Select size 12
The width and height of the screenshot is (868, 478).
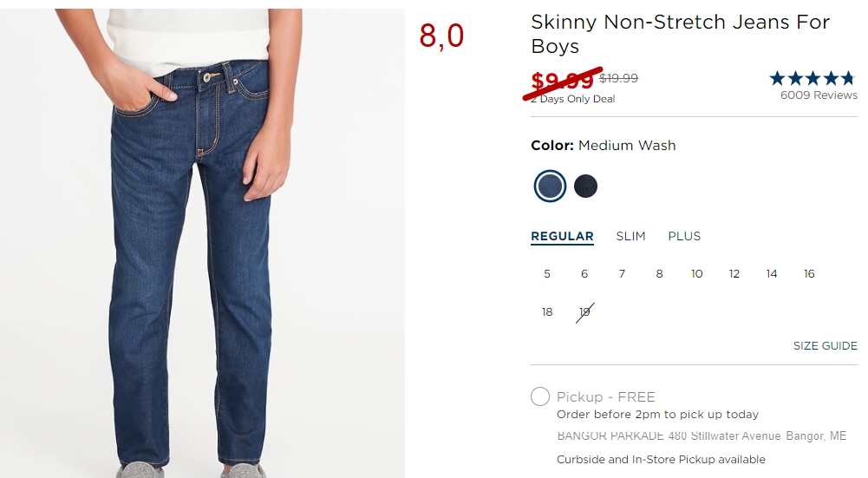pos(734,274)
